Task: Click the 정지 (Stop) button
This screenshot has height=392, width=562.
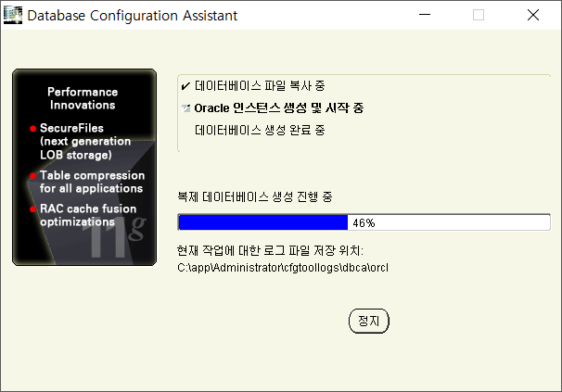Action: click(x=369, y=321)
